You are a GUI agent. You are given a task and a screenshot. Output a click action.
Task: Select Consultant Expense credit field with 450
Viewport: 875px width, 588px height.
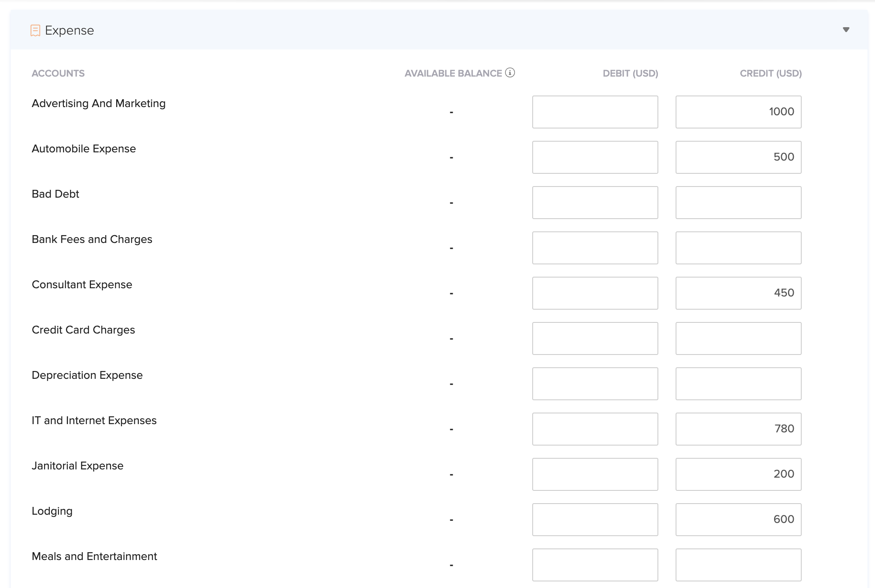tap(738, 293)
